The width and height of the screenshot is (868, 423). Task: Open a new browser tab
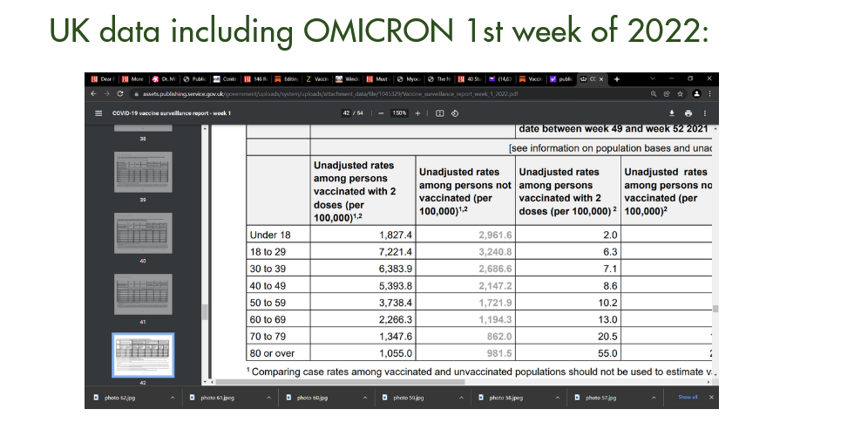pos(617,79)
